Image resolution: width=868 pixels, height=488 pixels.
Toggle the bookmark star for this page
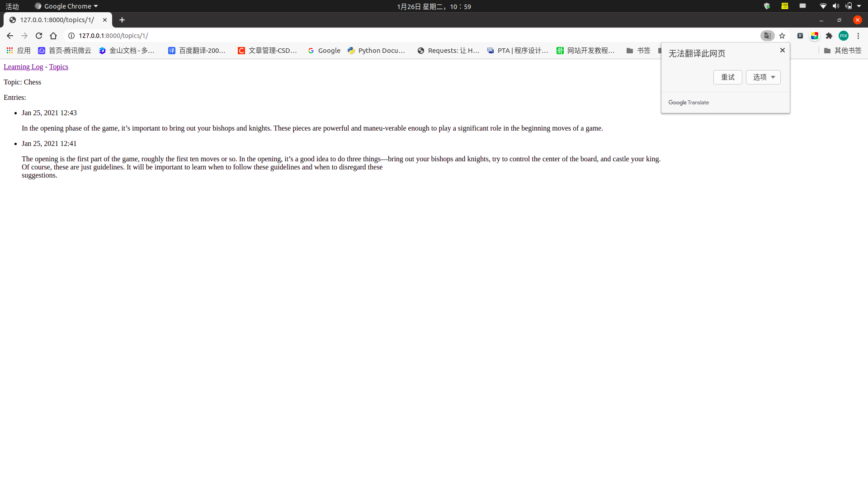[x=783, y=36]
